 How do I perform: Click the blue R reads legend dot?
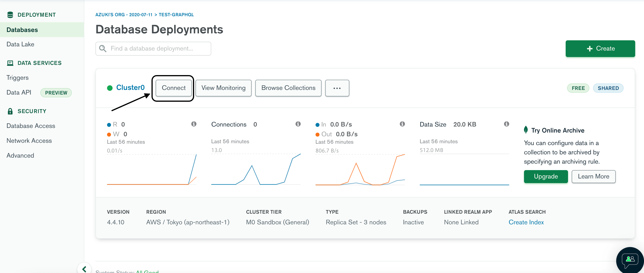[x=109, y=125]
